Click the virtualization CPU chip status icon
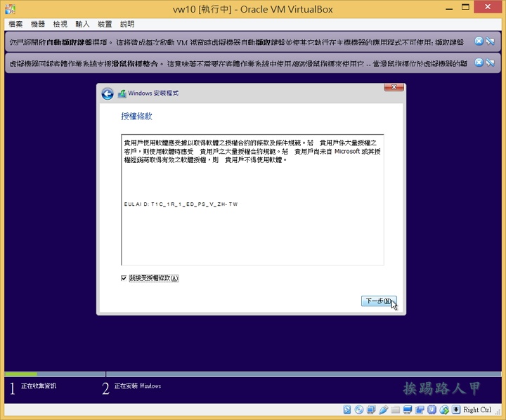This screenshot has width=506, height=420. 432,409
